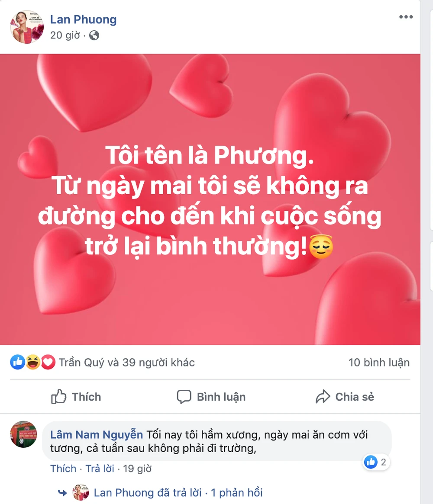This screenshot has height=504, width=433.
Task: Click the blue like reaction icon
Action: click(x=18, y=362)
